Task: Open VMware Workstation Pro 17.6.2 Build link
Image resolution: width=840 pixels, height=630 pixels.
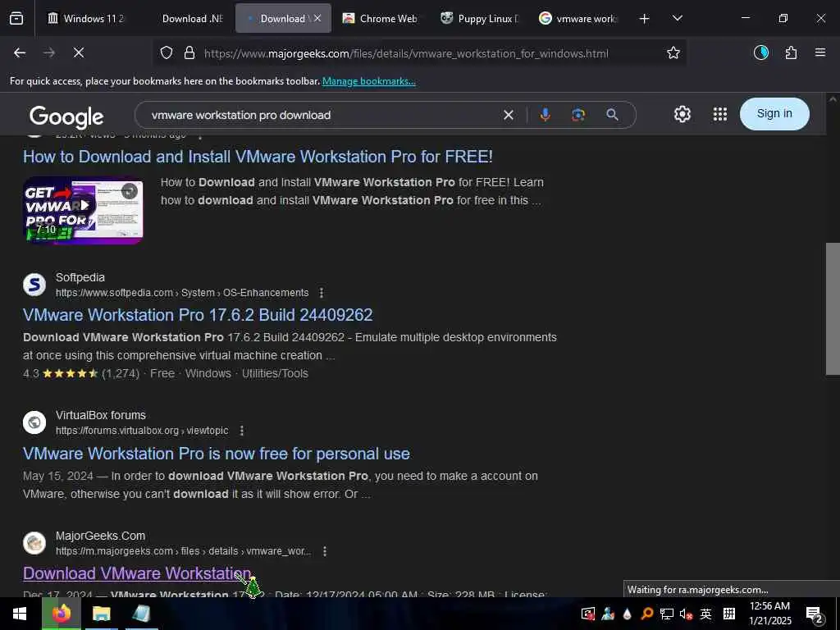Action: (198, 315)
